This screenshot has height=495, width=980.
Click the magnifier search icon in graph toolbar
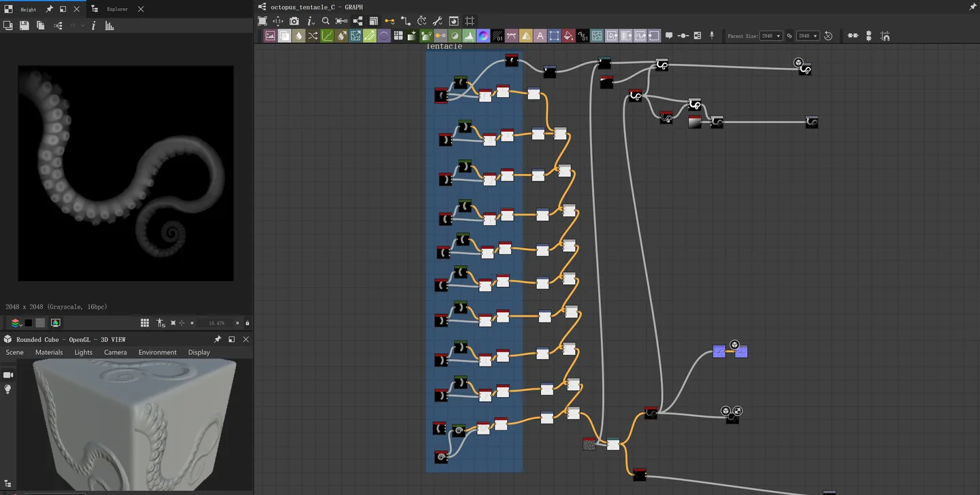tap(325, 21)
